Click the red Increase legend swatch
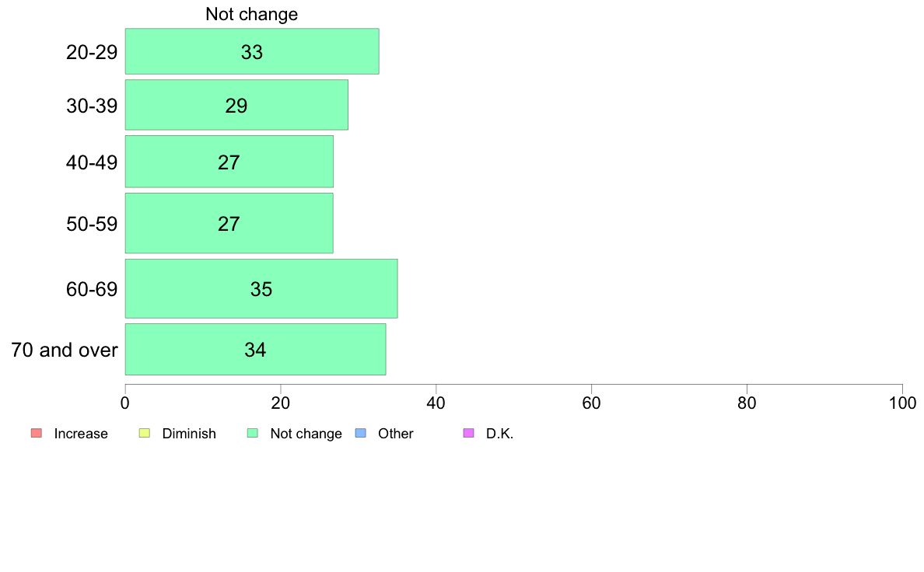 point(37,433)
